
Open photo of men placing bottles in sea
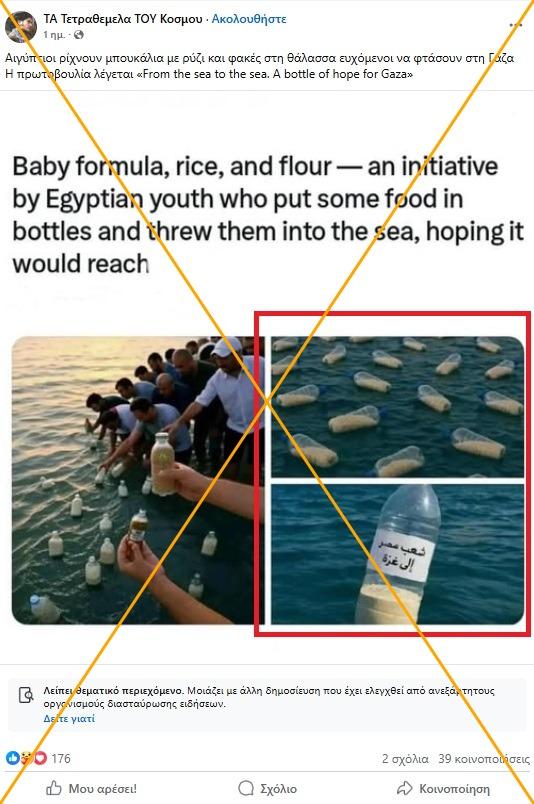tap(137, 480)
